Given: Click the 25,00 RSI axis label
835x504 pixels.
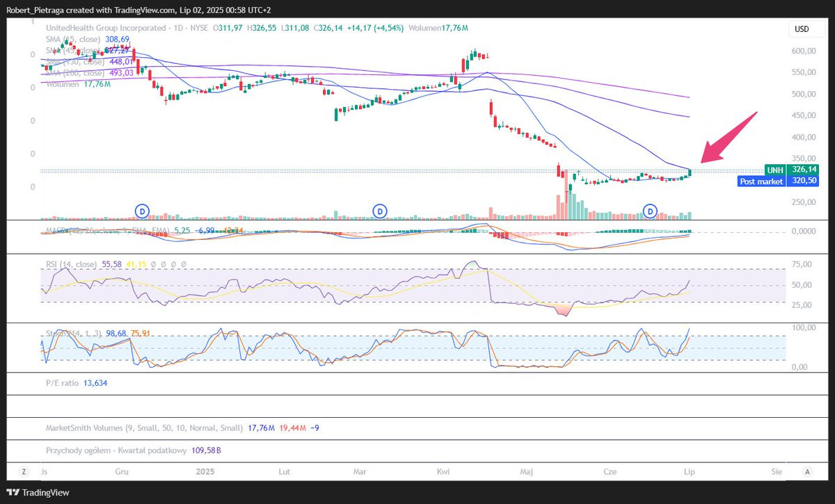Looking at the screenshot, I should [802, 305].
